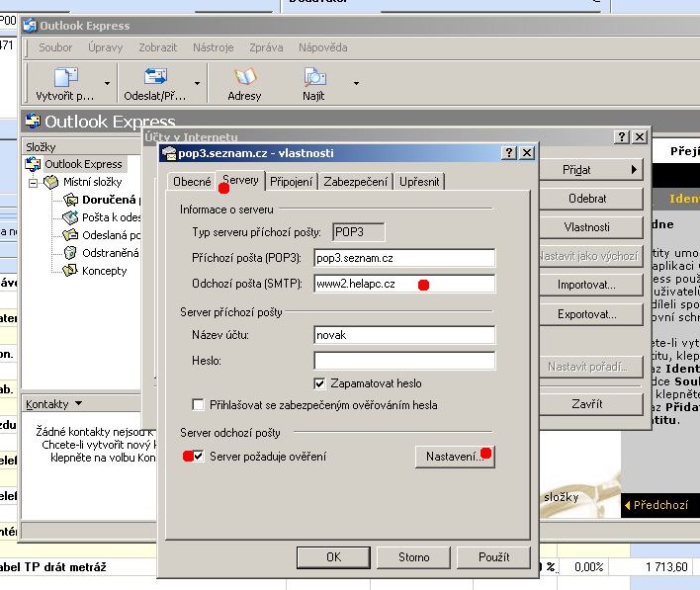Image resolution: width=700 pixels, height=590 pixels.
Task: Switch to the Zabezpečení tab
Action: pos(356,182)
